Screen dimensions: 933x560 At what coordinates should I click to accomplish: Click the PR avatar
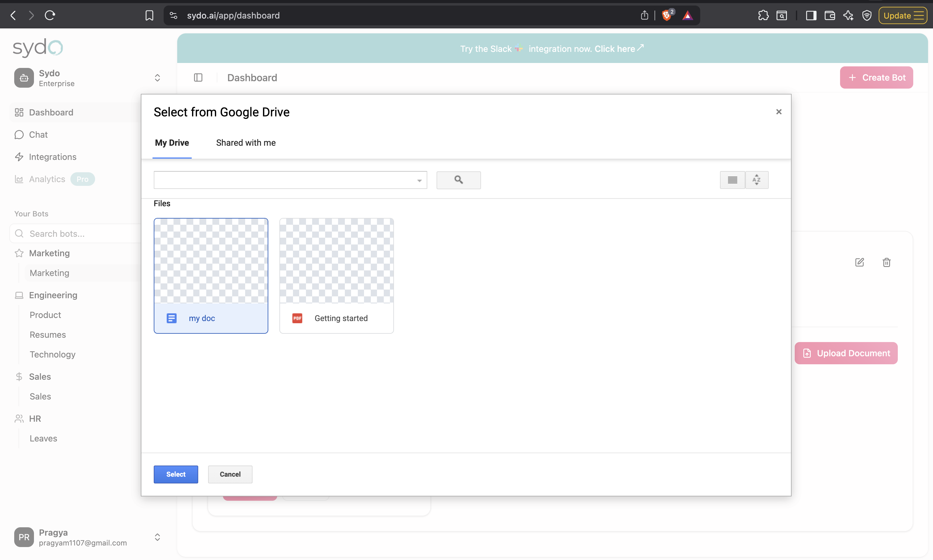click(24, 537)
